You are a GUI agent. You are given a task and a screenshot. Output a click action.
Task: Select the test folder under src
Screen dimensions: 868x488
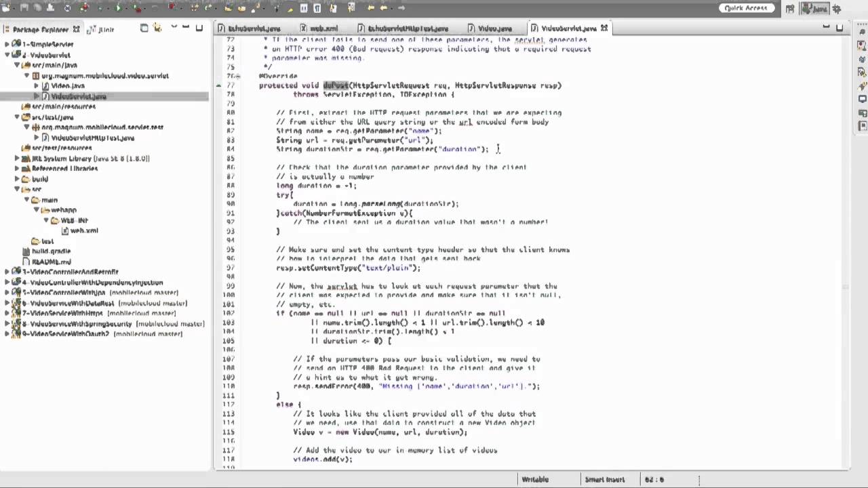[x=43, y=241]
